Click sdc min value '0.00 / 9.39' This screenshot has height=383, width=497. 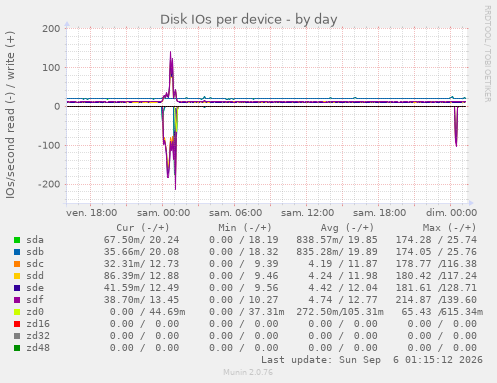(244, 264)
